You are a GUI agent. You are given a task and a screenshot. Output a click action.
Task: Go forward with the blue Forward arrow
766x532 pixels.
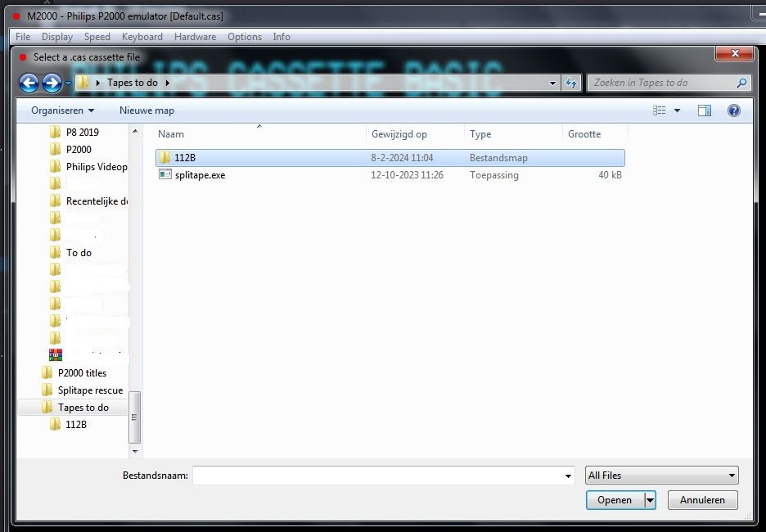coord(52,83)
